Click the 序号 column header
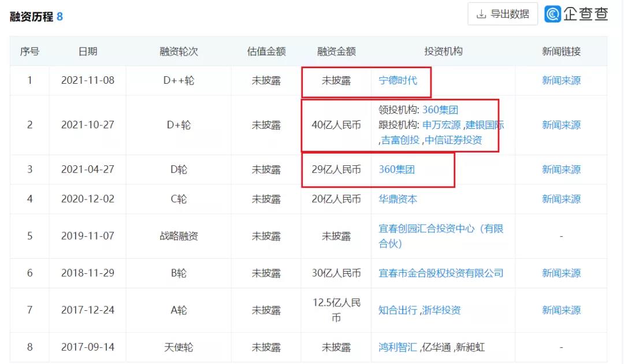 pos(29,51)
